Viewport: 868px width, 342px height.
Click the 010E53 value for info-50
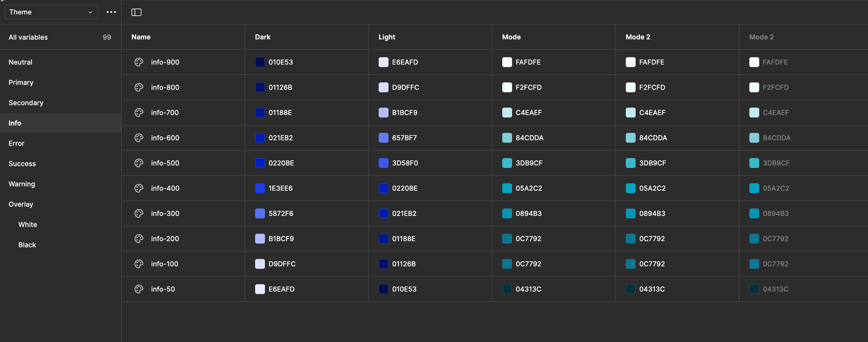pyautogui.click(x=404, y=289)
